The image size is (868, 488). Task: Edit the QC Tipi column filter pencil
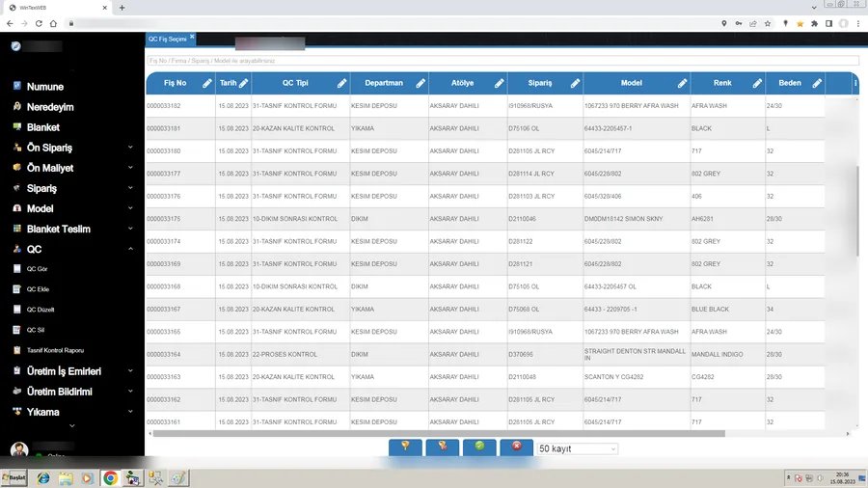click(342, 83)
